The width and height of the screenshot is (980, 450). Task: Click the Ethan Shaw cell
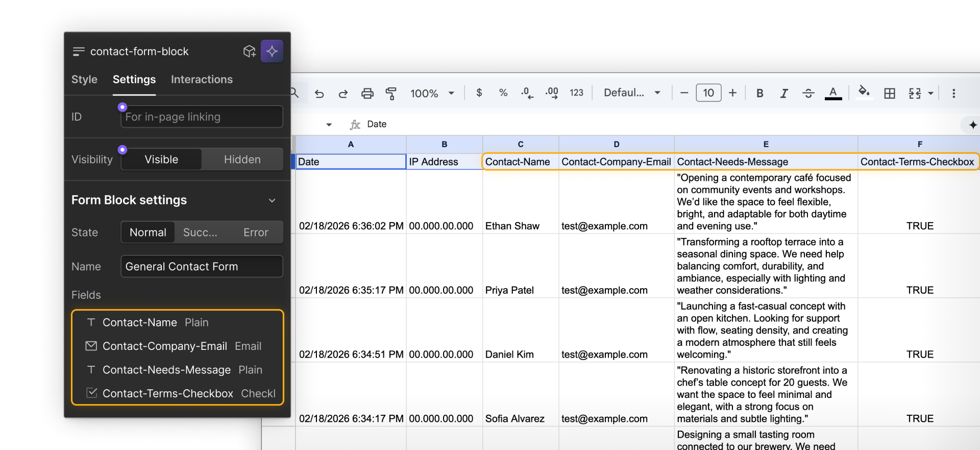521,202
